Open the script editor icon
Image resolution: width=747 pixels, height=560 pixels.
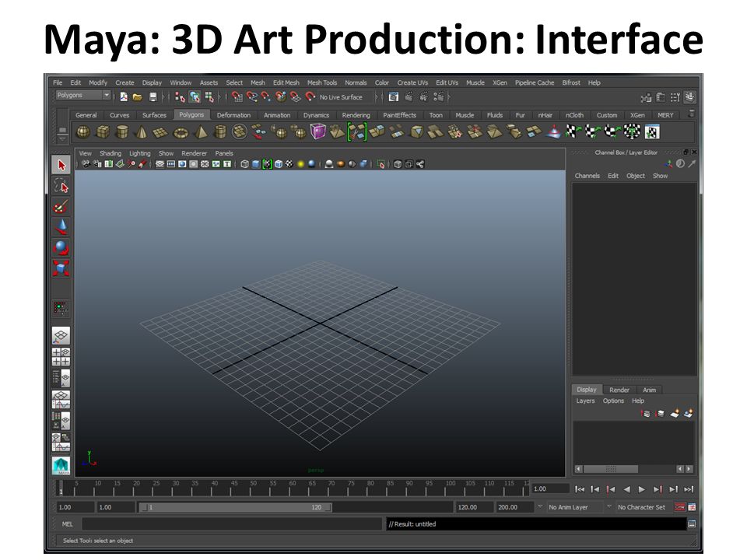tap(692, 523)
